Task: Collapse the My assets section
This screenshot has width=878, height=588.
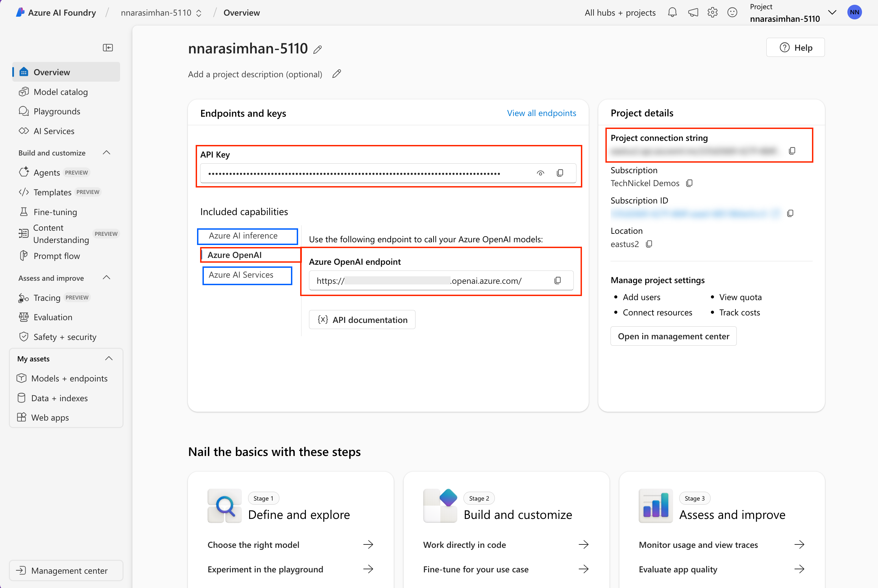Action: click(109, 359)
